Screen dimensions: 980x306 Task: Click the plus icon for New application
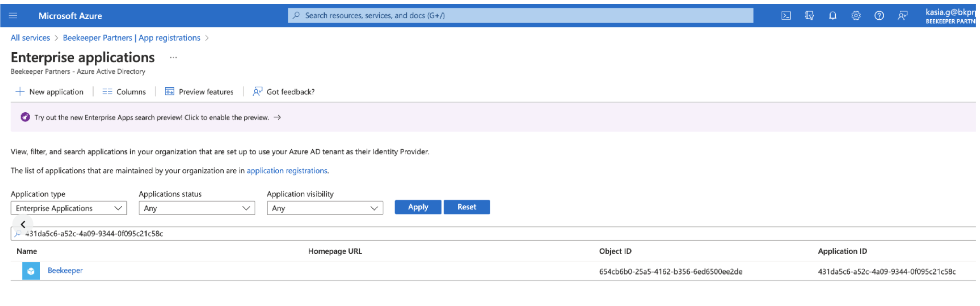pyautogui.click(x=20, y=92)
